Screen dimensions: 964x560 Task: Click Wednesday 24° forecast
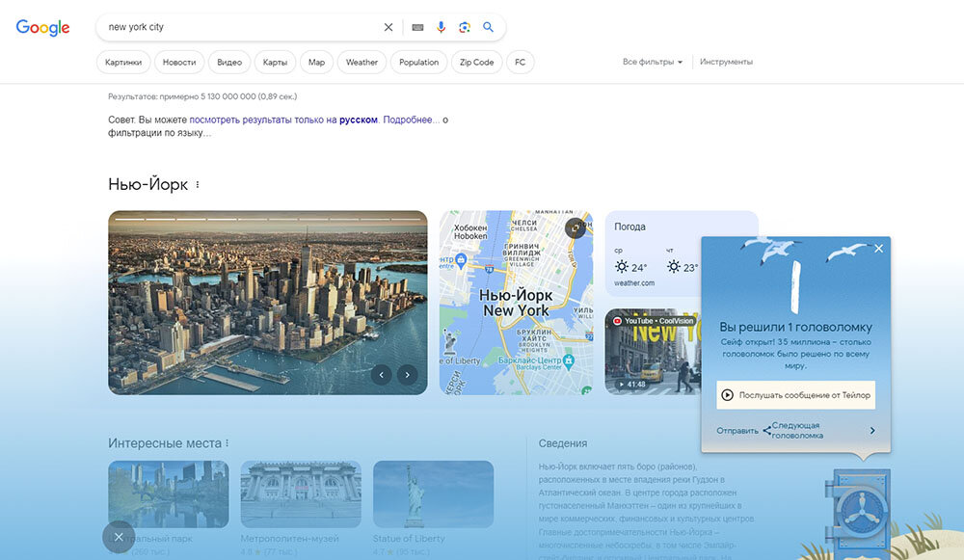630,261
